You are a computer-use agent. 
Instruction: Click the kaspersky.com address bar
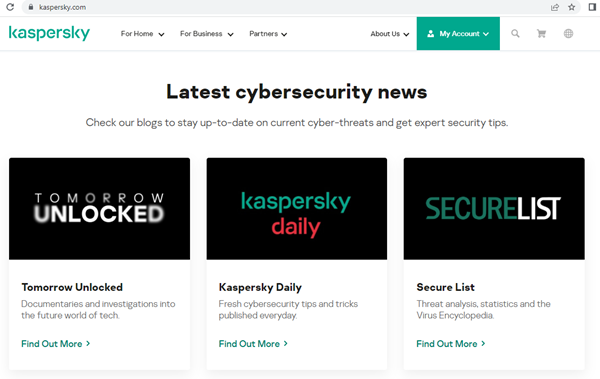(287, 7)
